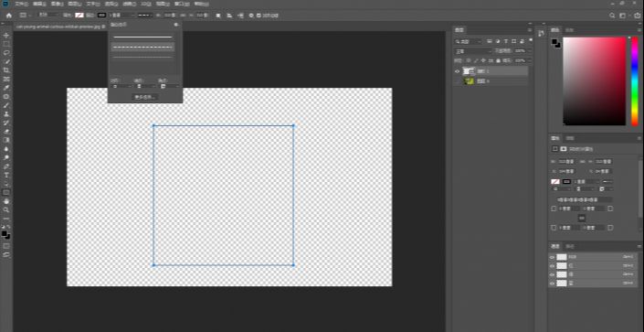The width and height of the screenshot is (644, 332).
Task: Click the More Options button in stroke popup
Action: [x=145, y=98]
